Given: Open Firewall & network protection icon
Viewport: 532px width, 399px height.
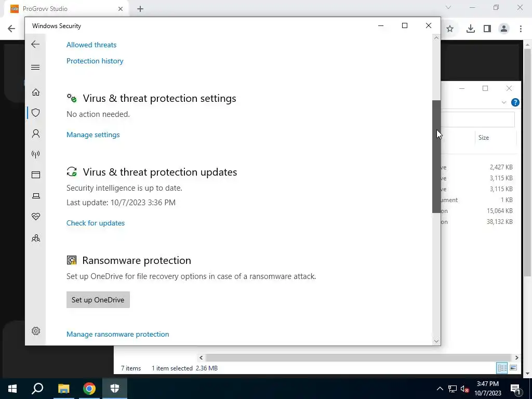Looking at the screenshot, I should (x=36, y=154).
